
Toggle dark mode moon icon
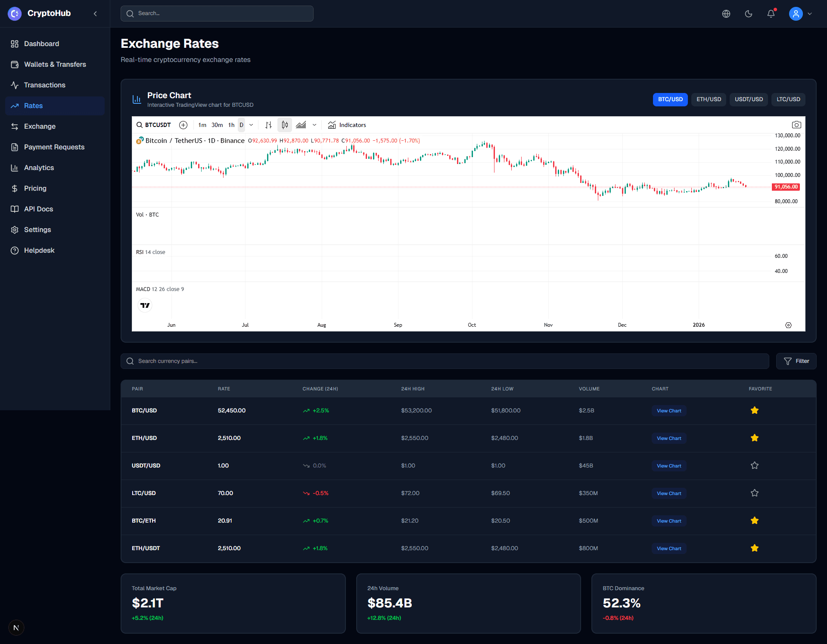(748, 14)
